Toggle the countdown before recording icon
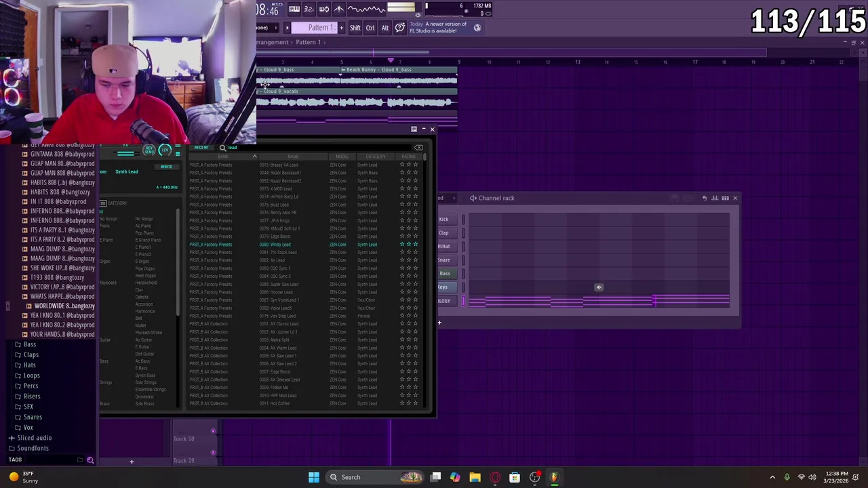Image resolution: width=868 pixels, height=488 pixels. [x=309, y=9]
